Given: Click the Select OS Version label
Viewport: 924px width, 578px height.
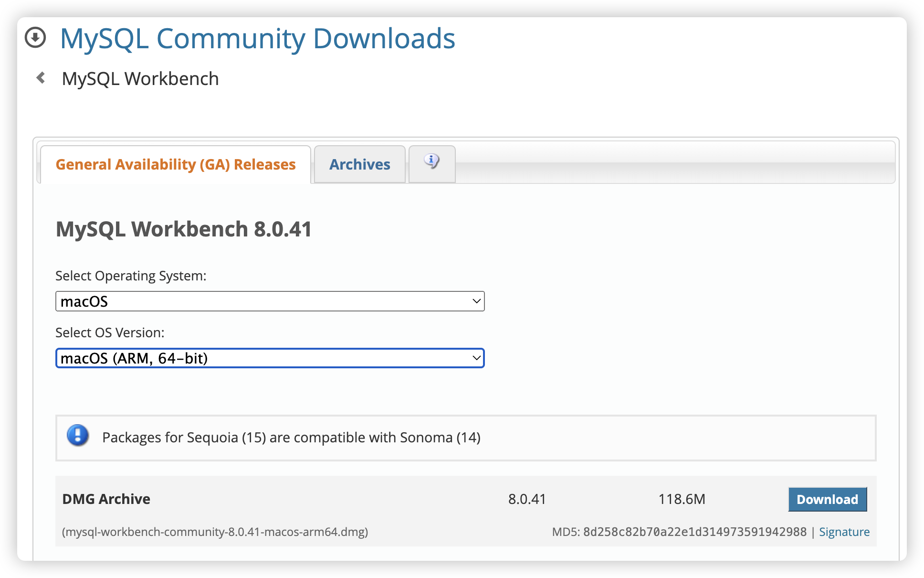Looking at the screenshot, I should (110, 332).
